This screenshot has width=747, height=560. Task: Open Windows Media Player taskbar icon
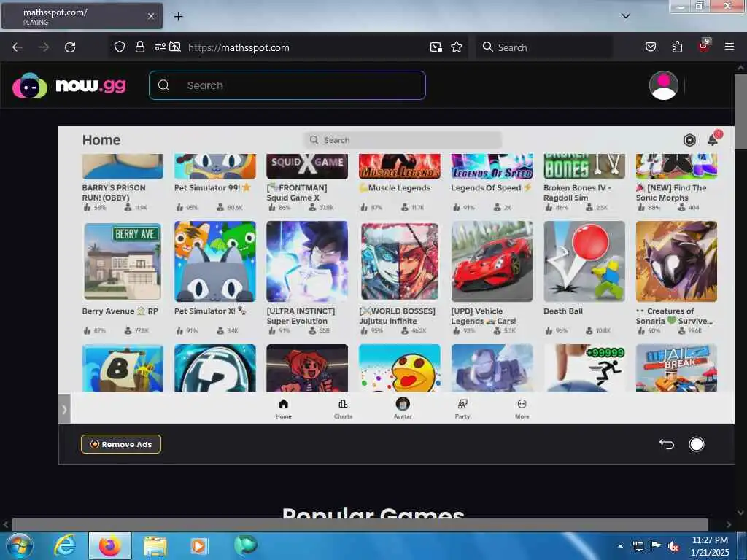[199, 545]
